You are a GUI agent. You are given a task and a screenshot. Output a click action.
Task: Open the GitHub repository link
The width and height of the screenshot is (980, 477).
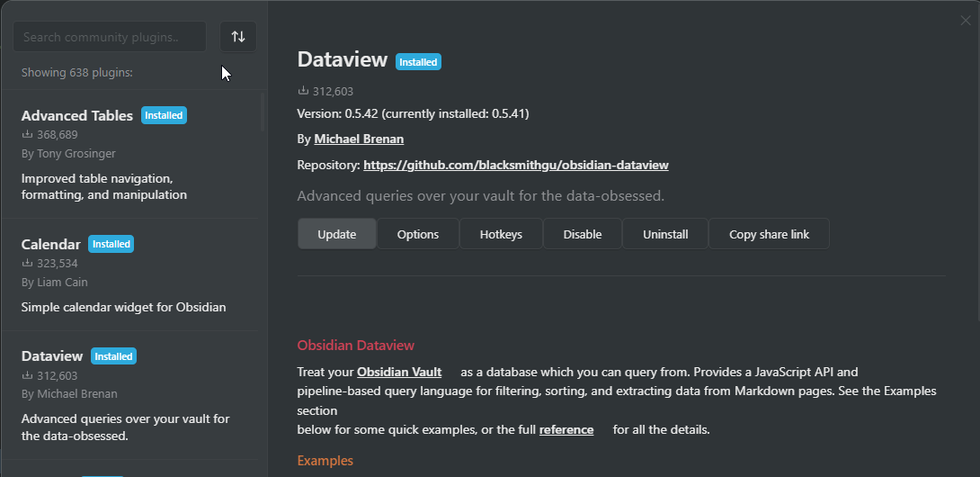click(x=516, y=165)
